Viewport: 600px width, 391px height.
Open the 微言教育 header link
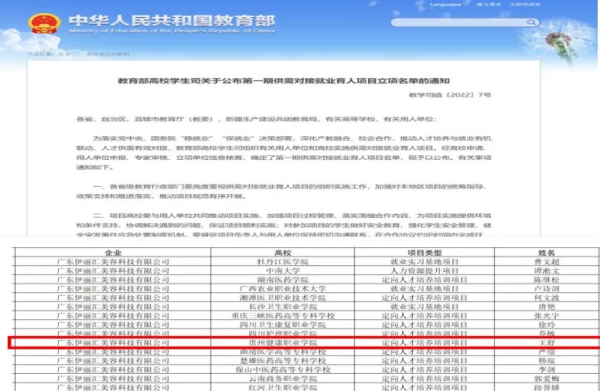pos(489,5)
